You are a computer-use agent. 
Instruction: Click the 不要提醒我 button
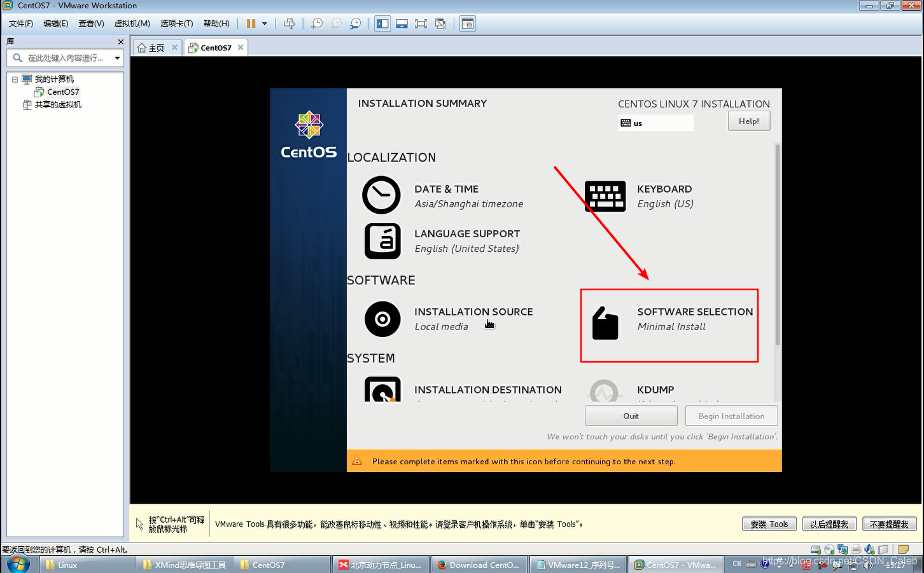pyautogui.click(x=890, y=524)
